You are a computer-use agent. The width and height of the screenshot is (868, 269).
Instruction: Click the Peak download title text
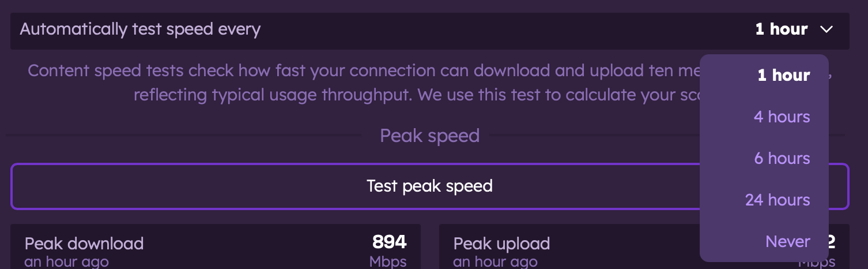pos(84,244)
